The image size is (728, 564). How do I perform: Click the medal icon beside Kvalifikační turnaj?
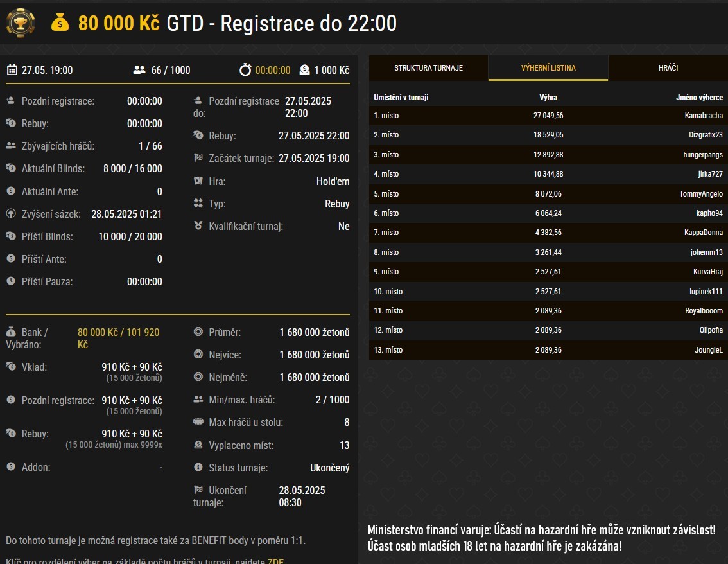198,226
